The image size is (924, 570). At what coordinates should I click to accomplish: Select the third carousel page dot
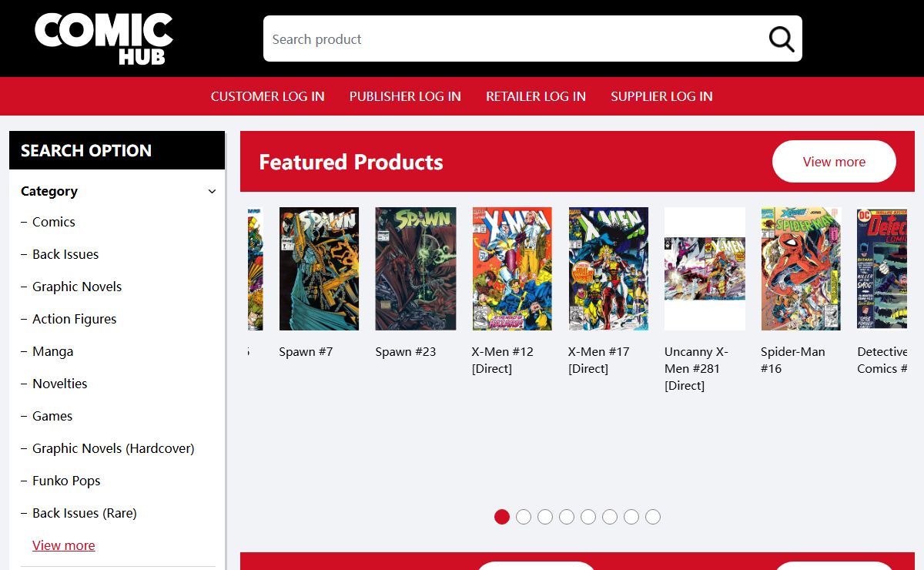[545, 517]
